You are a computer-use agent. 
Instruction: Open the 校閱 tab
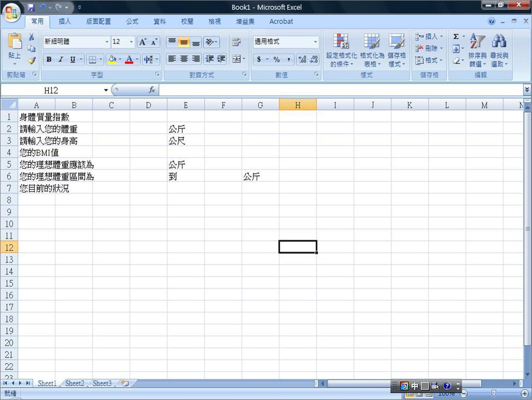click(x=187, y=21)
